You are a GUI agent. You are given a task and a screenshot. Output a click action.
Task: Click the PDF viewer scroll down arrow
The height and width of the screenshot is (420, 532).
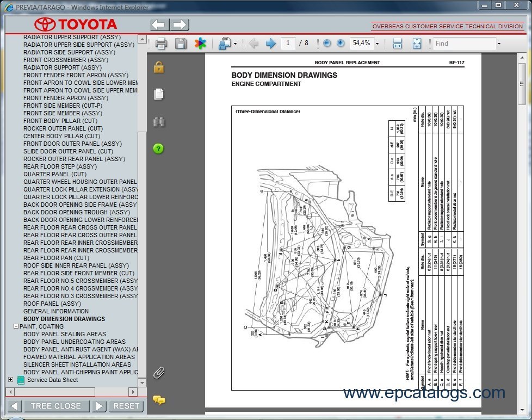tap(522, 410)
